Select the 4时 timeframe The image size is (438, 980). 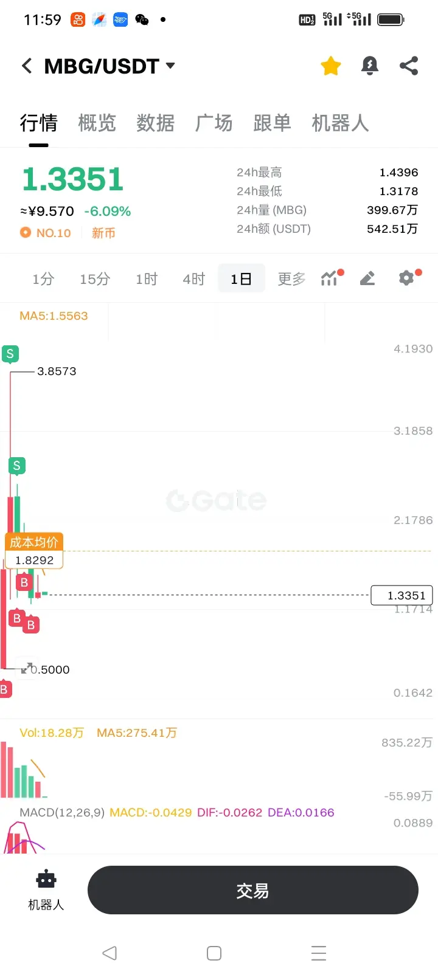point(194,279)
